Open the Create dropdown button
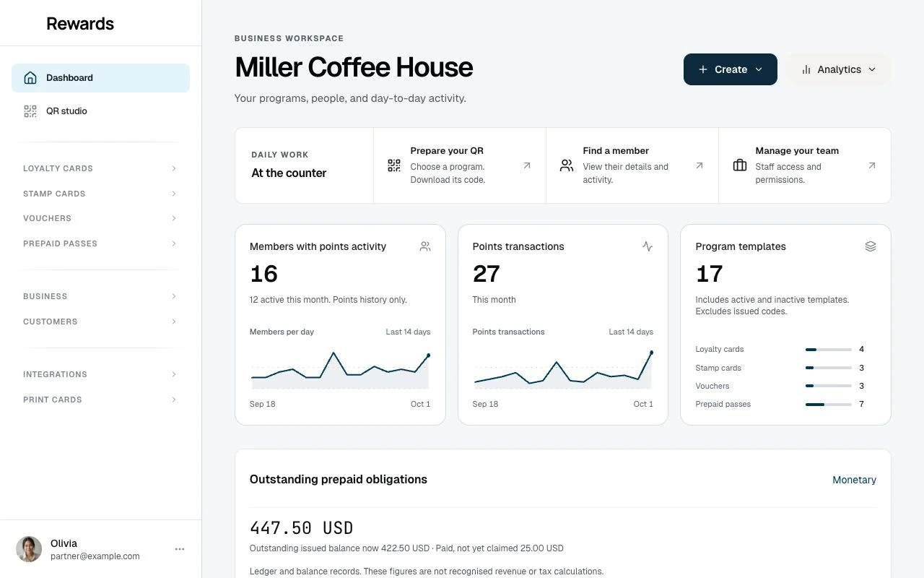This screenshot has width=924, height=578. (731, 69)
